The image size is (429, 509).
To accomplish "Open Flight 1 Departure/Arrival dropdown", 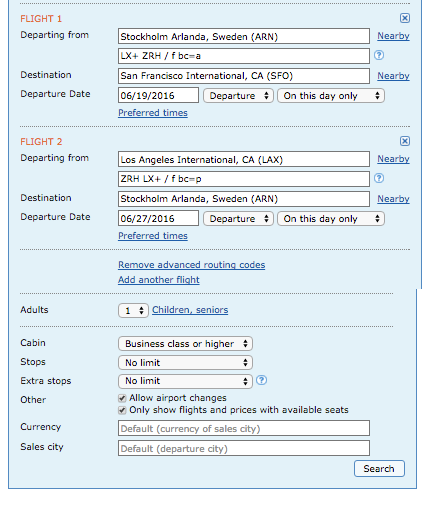I will 238,96.
